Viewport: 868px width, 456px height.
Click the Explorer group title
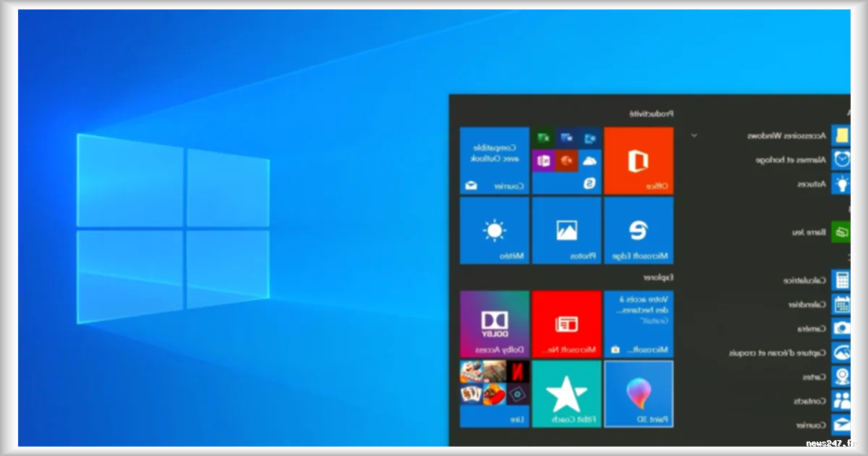tap(663, 277)
